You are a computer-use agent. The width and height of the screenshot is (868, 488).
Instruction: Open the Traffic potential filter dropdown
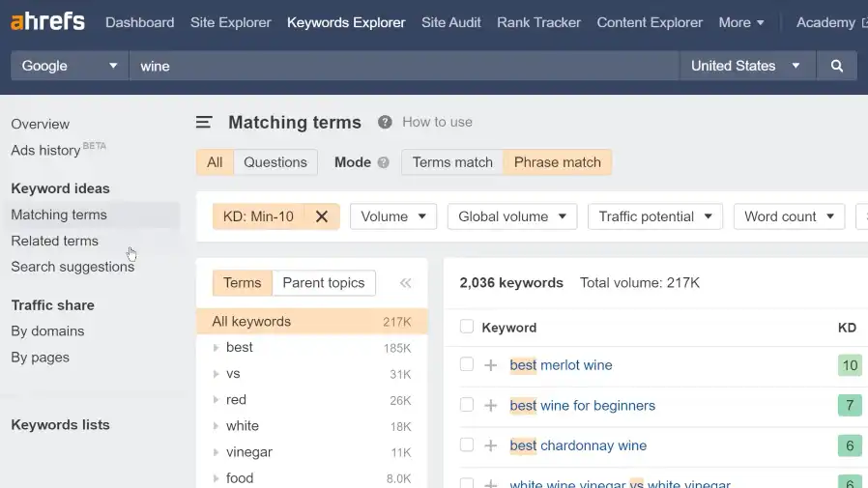point(655,216)
